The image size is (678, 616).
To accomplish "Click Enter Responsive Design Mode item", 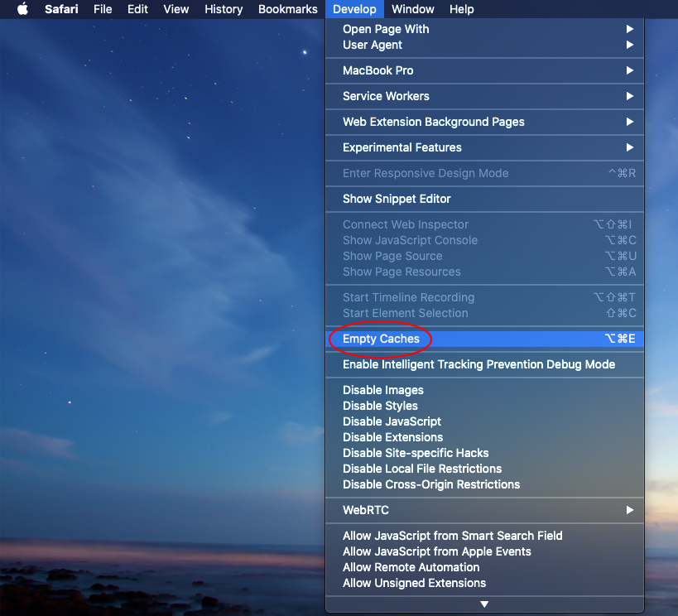I will point(485,174).
